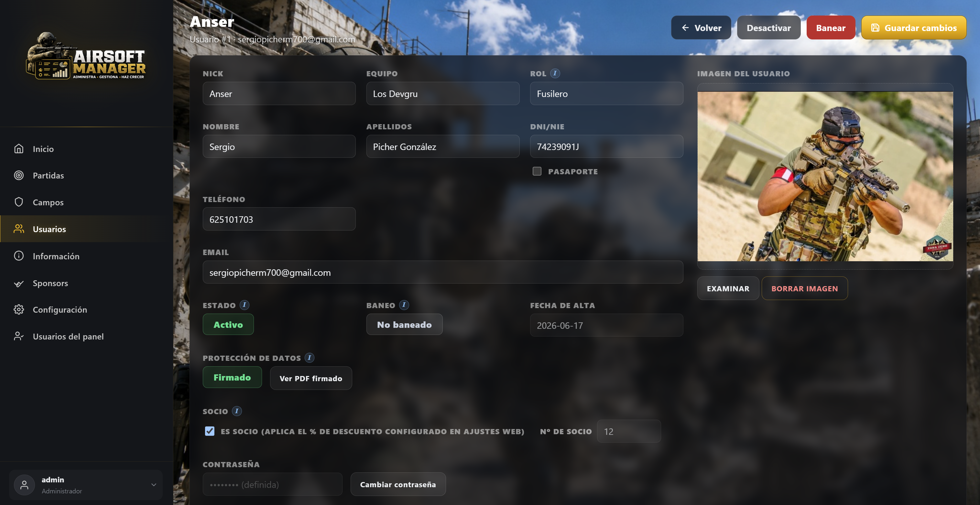This screenshot has height=505, width=980.
Task: Click the Examinar image button
Action: click(x=728, y=288)
